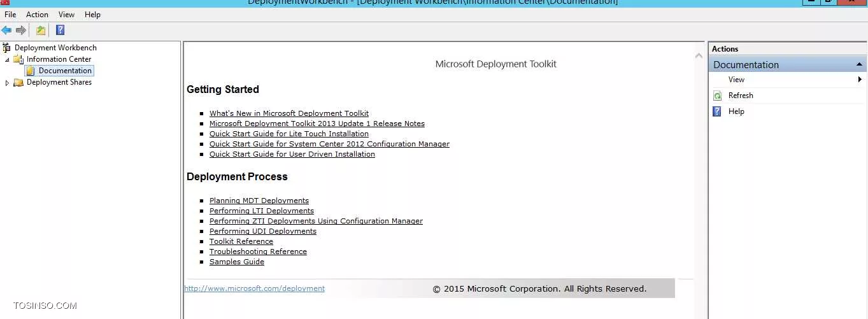Click the Information Center folder icon
This screenshot has height=319, width=868.
pos(18,59)
